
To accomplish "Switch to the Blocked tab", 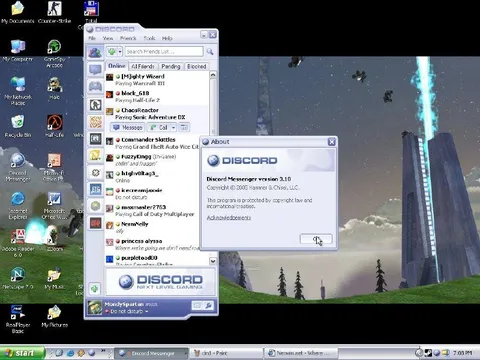I will click(197, 66).
